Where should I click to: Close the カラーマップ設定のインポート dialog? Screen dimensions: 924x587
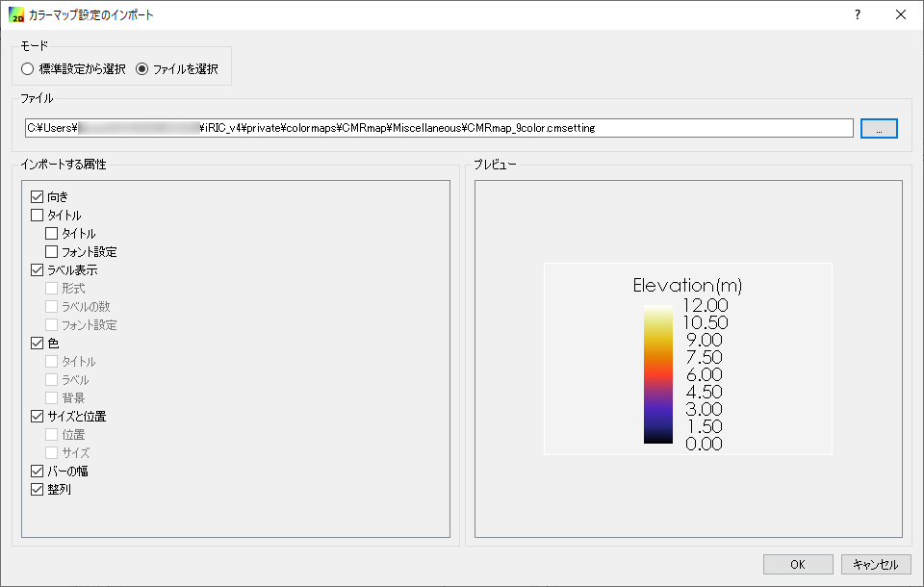[901, 14]
